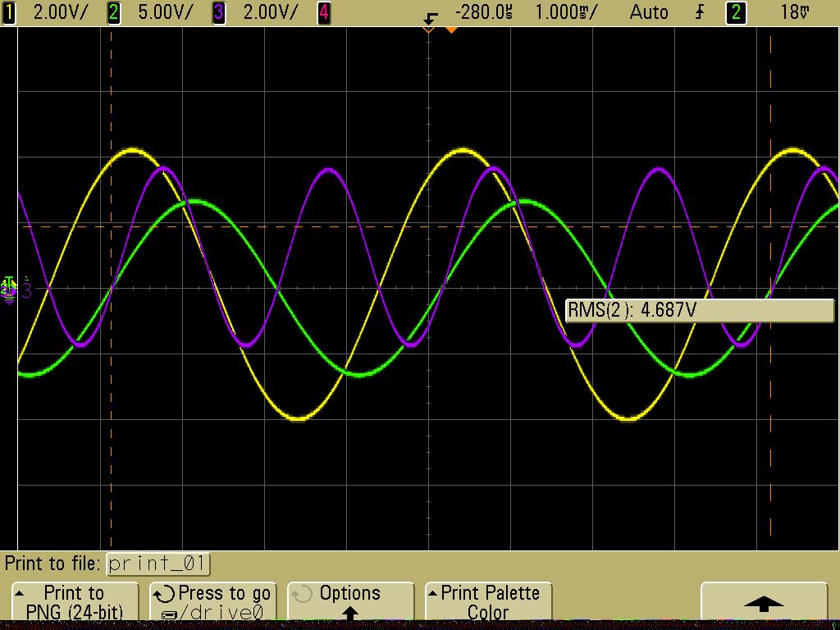This screenshot has width=840, height=630.
Task: Click the RMS(2): 4.687V measurement readout
Action: tap(700, 310)
